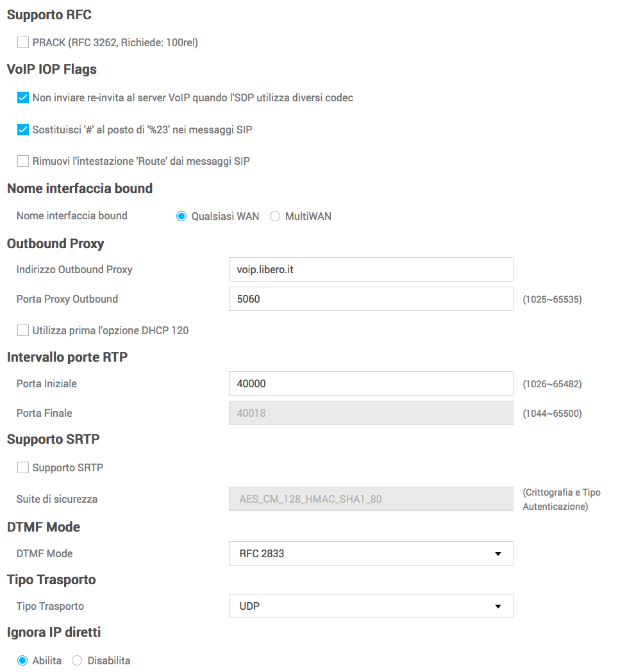This screenshot has width=618, height=672.
Task: Click the Porta Iniziale RTP input
Action: tap(371, 383)
